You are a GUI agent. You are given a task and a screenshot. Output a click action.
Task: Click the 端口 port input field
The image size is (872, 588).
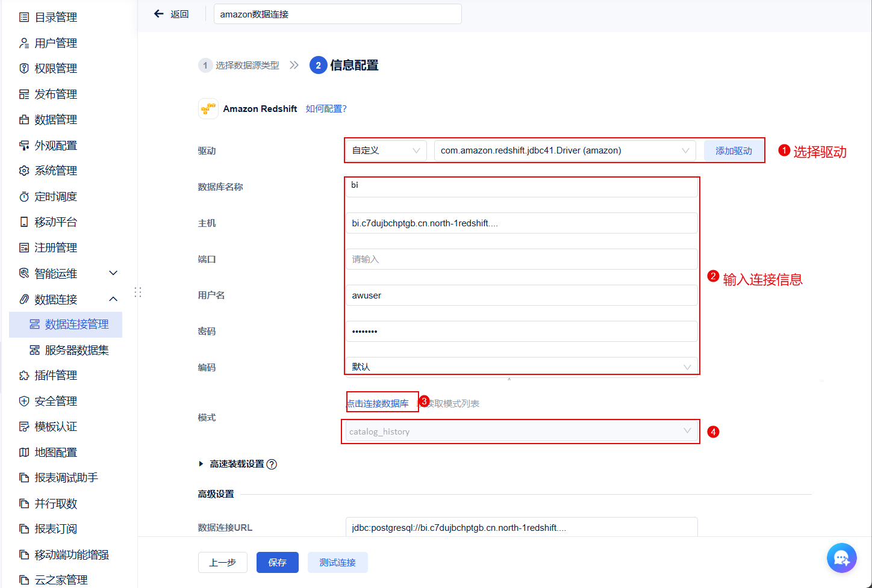click(522, 259)
